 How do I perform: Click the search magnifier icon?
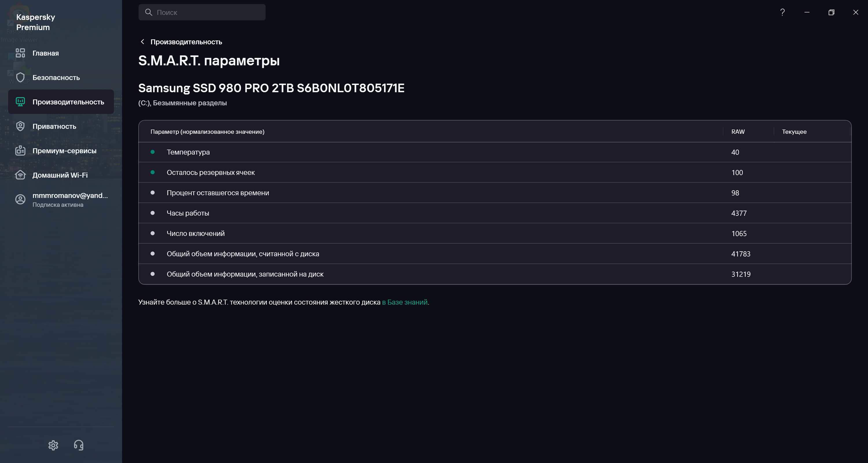[x=149, y=12]
